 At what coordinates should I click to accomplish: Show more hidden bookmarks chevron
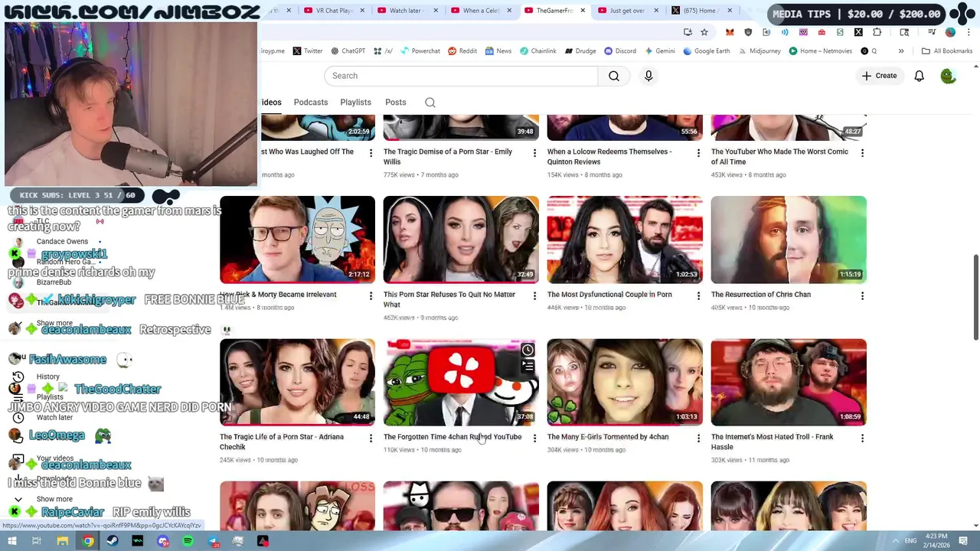pyautogui.click(x=901, y=51)
